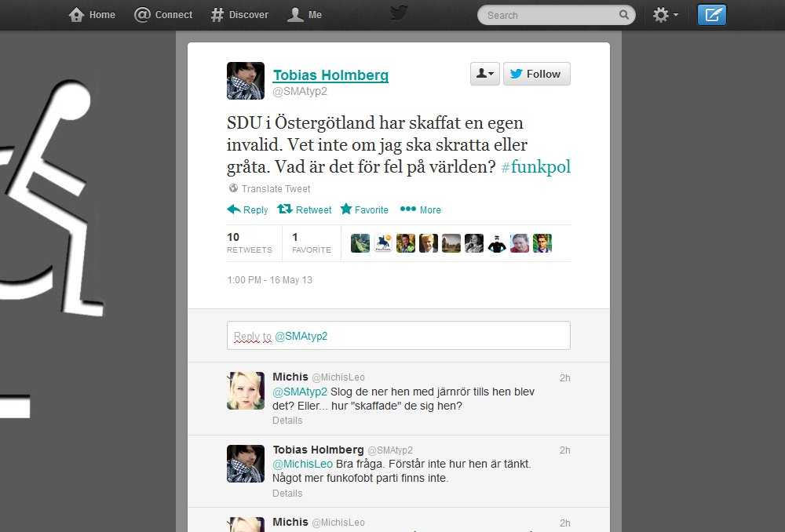Click the search magnifier icon
The height and width of the screenshot is (532, 785).
click(x=624, y=14)
